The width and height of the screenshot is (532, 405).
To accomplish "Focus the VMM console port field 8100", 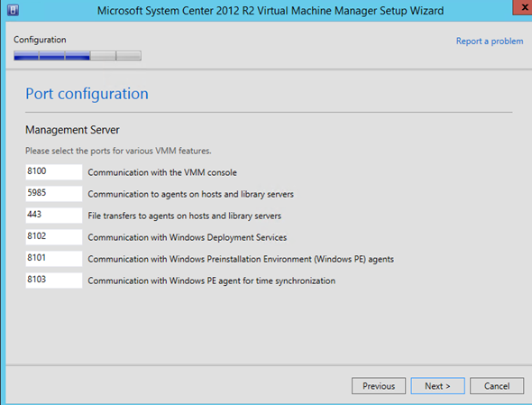I will point(54,172).
